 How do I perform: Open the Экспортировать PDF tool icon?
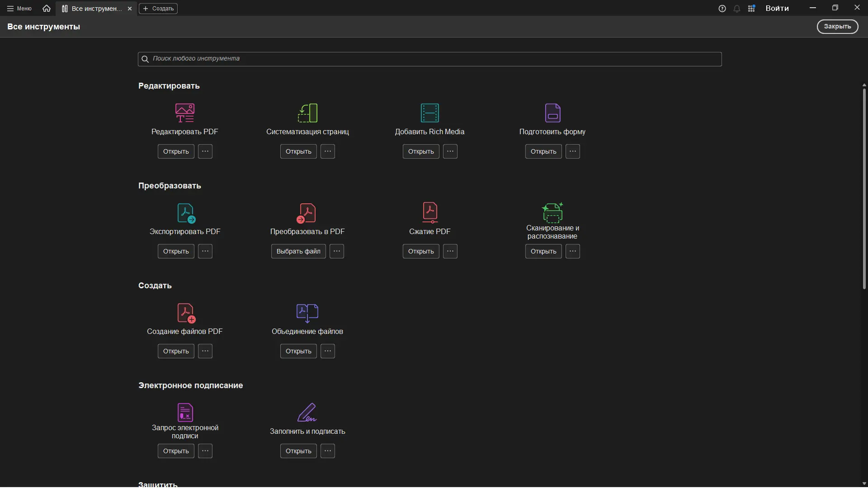click(x=185, y=213)
